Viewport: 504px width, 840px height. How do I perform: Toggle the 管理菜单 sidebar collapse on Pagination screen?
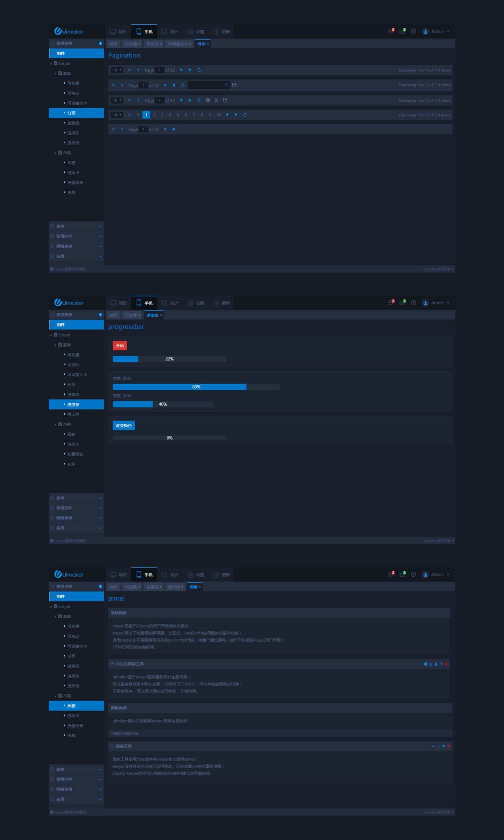[x=100, y=43]
